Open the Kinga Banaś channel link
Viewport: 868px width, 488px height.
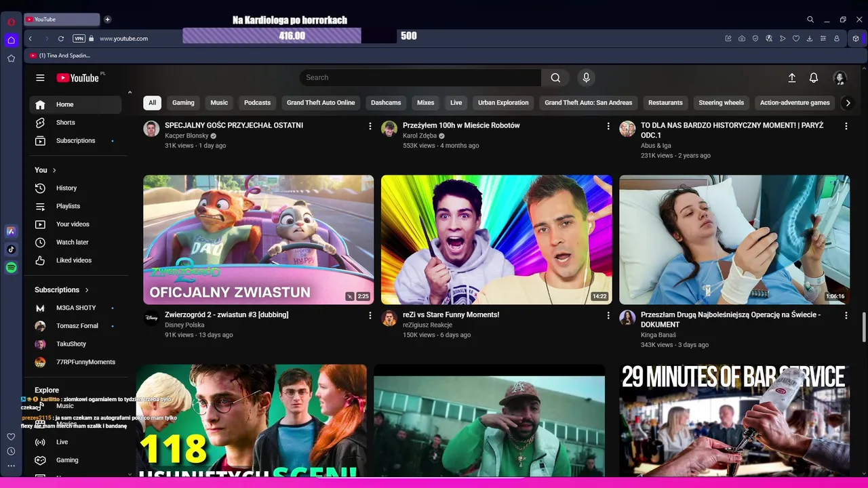point(658,335)
